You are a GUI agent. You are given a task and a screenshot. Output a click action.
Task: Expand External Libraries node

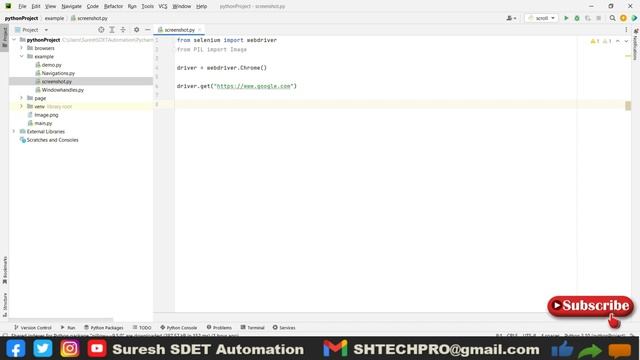click(14, 131)
